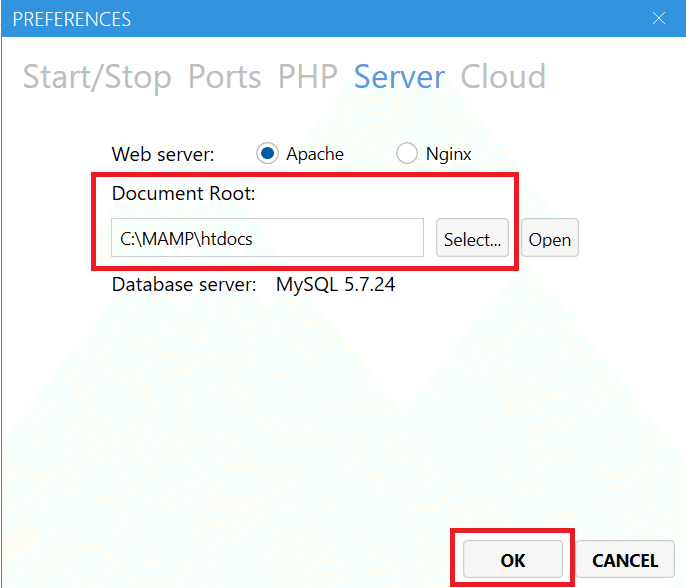
Task: Confirm preferences with the OK button
Action: point(513,560)
